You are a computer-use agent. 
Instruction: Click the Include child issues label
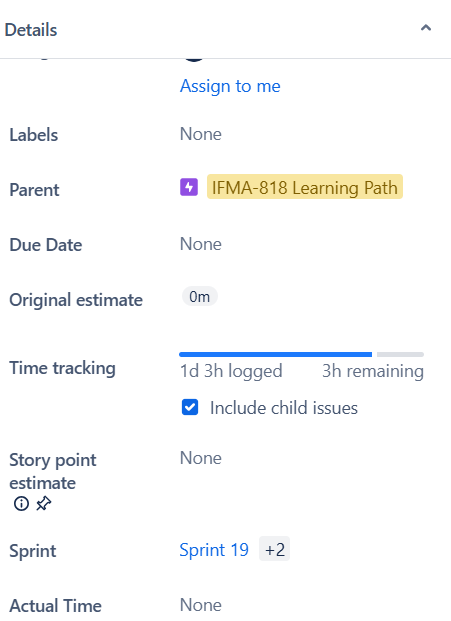pyautogui.click(x=284, y=408)
